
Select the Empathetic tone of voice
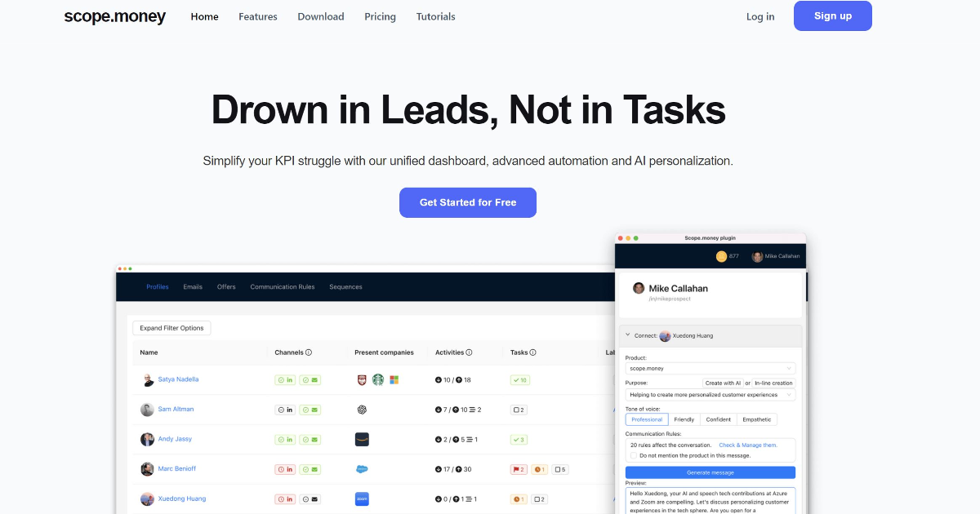click(756, 419)
